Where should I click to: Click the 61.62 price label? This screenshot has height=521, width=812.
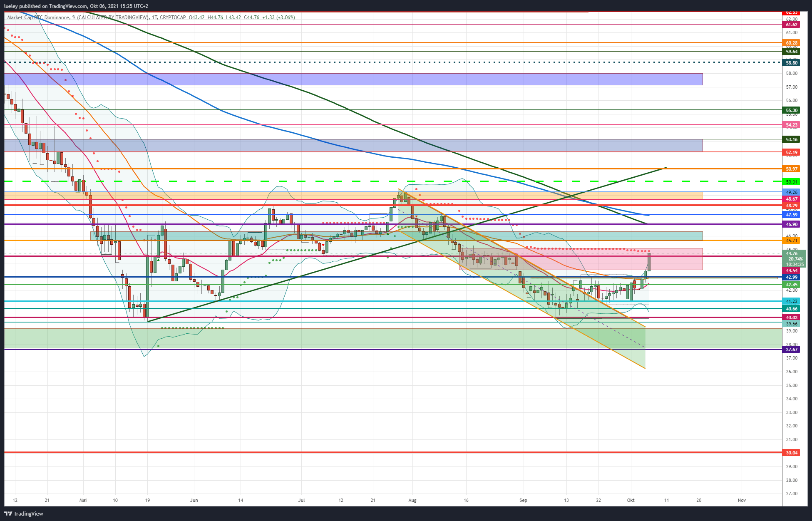click(791, 25)
